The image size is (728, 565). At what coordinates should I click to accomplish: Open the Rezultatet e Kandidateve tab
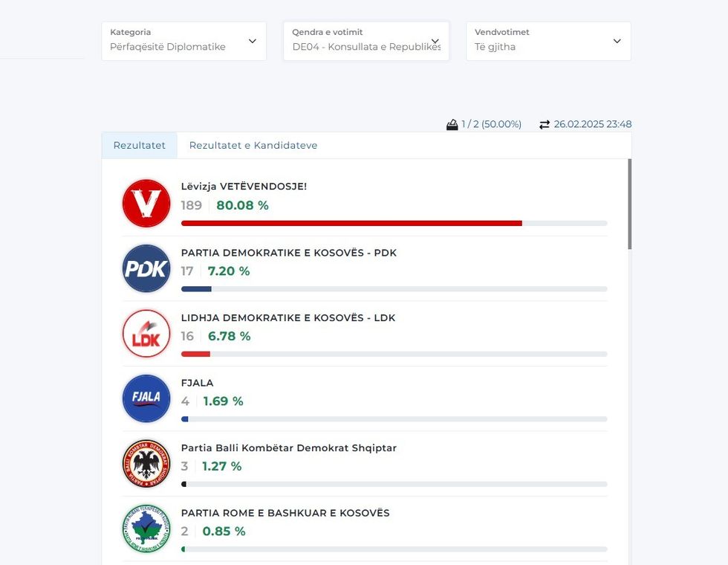[253, 145]
